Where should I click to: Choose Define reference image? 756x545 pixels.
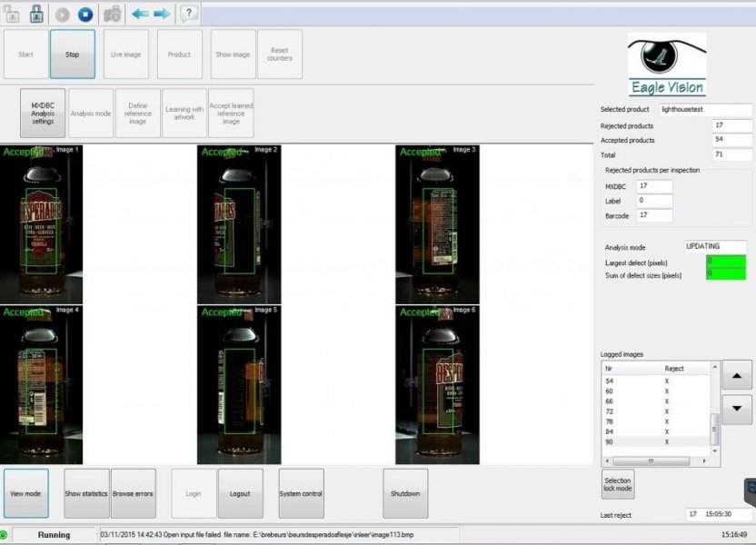pos(138,114)
